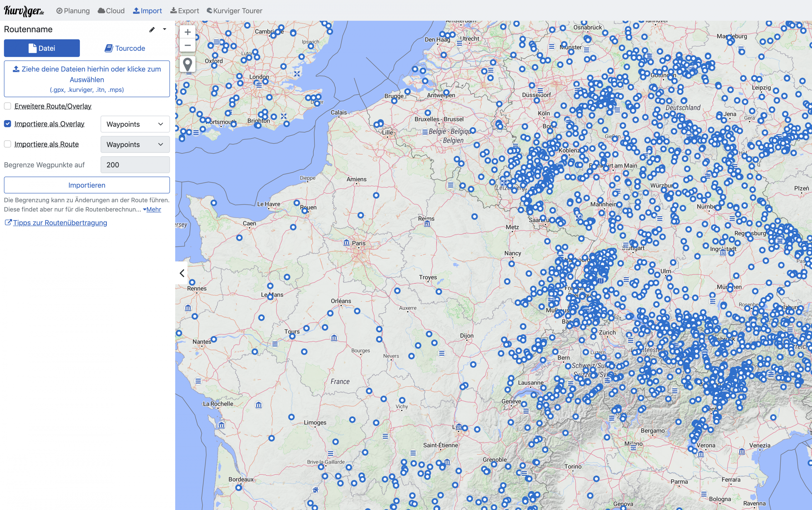
Task: Expand the Routenname caret menu
Action: point(164,29)
